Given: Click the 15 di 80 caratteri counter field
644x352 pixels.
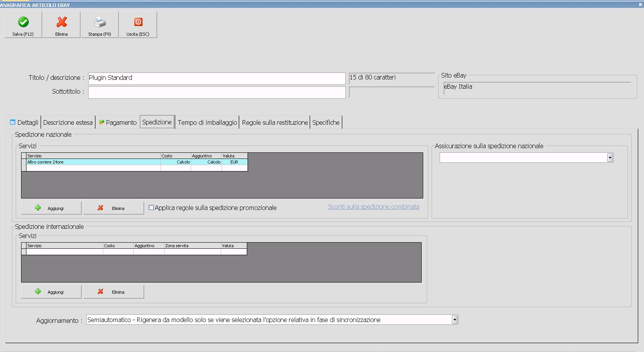Looking at the screenshot, I should click(392, 78).
